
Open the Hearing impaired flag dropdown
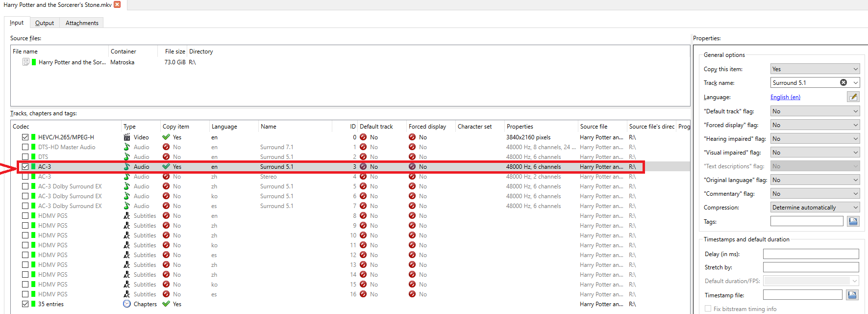click(815, 139)
